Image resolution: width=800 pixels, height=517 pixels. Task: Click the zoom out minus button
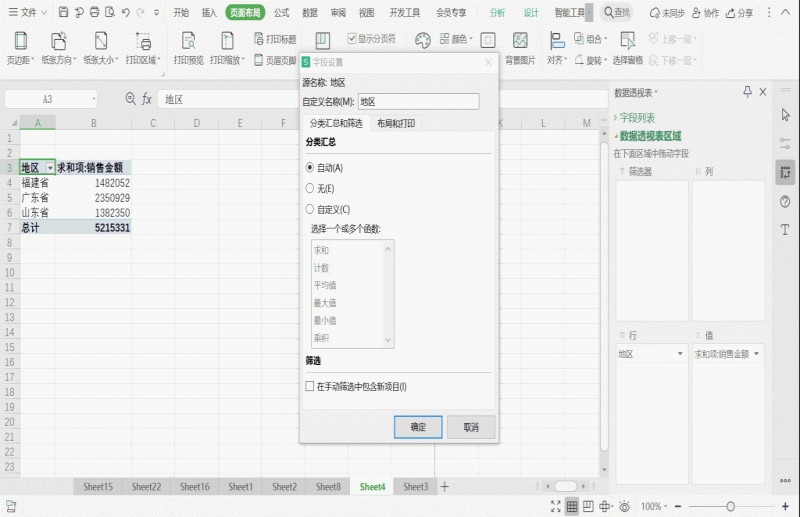[678, 506]
